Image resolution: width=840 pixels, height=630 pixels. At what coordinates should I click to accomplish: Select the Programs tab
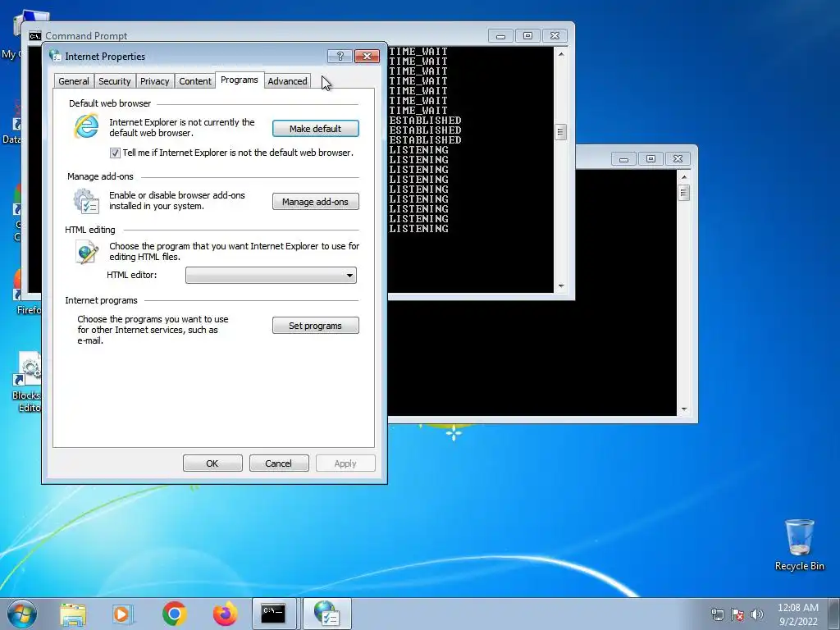click(x=240, y=80)
